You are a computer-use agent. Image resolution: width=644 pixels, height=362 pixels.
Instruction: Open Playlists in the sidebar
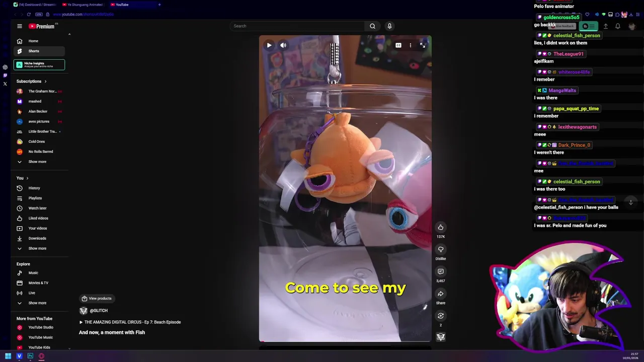(39, 198)
